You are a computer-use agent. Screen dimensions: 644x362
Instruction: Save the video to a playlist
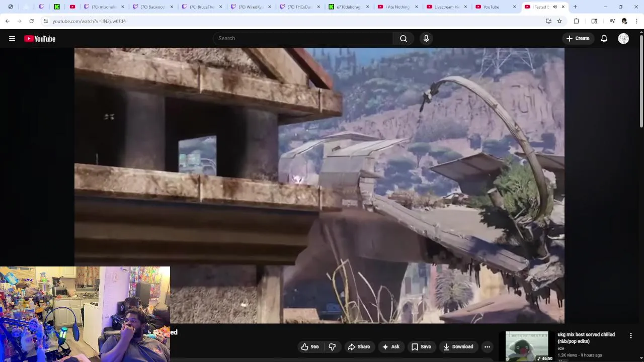coord(421,346)
